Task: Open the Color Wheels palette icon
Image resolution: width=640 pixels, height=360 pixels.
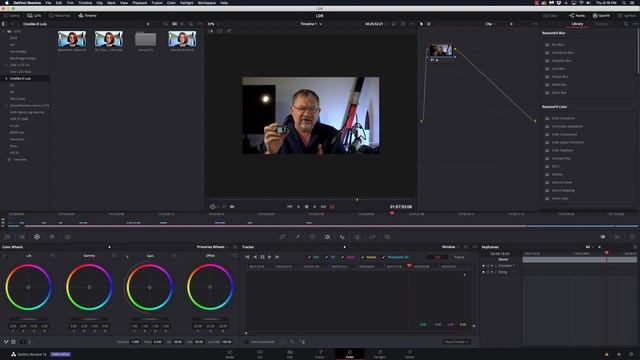Action: click(x=37, y=236)
